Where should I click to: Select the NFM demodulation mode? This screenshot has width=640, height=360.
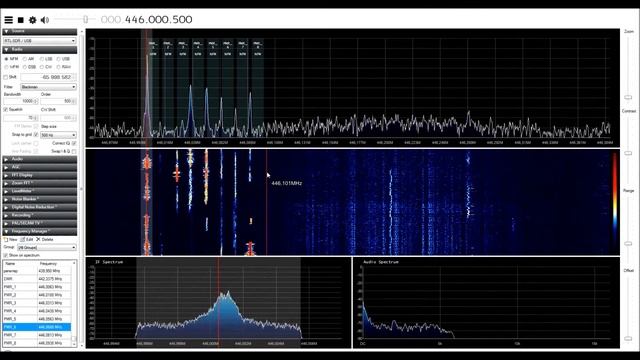(11, 59)
